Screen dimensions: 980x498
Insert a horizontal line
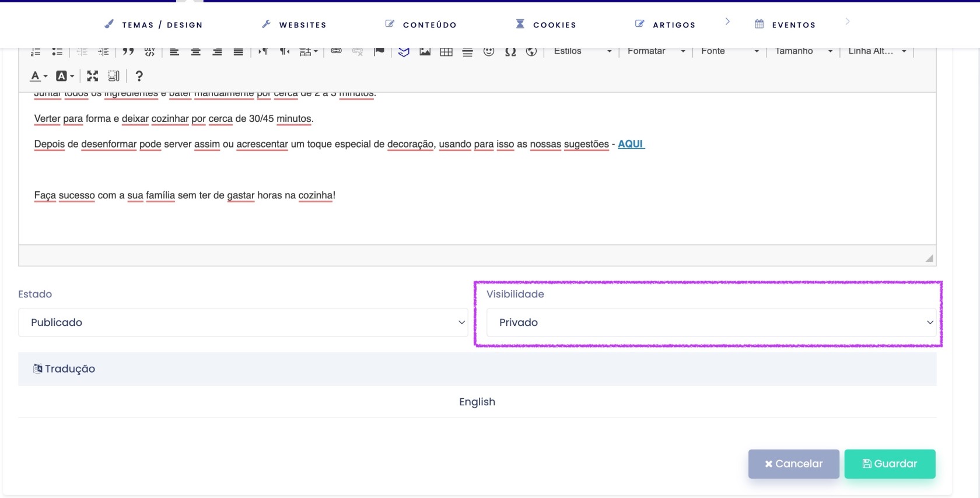pos(467,51)
